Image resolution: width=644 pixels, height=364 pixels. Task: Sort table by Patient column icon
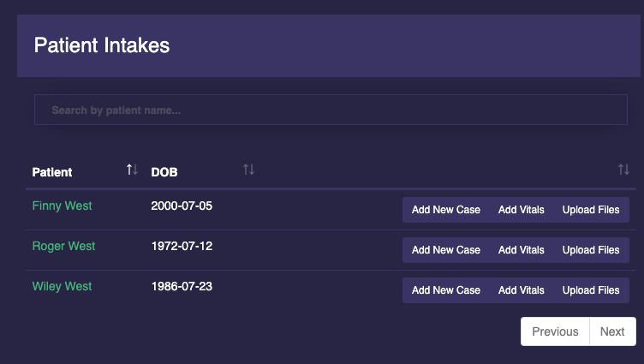[132, 170]
